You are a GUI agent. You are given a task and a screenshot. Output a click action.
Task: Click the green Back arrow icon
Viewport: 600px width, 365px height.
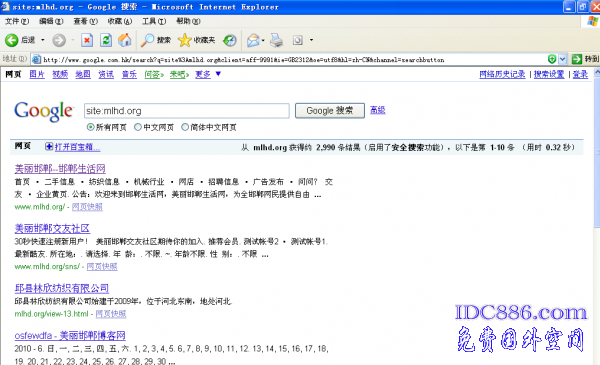pos(11,40)
